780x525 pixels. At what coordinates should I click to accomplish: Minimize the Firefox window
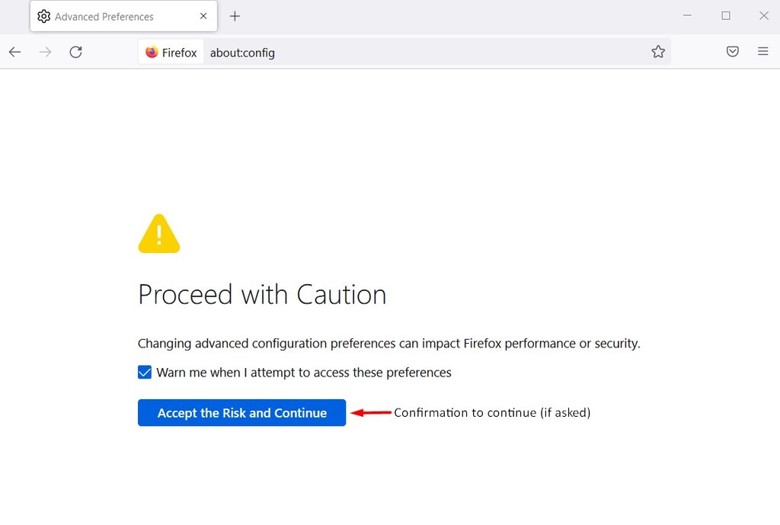pos(688,16)
